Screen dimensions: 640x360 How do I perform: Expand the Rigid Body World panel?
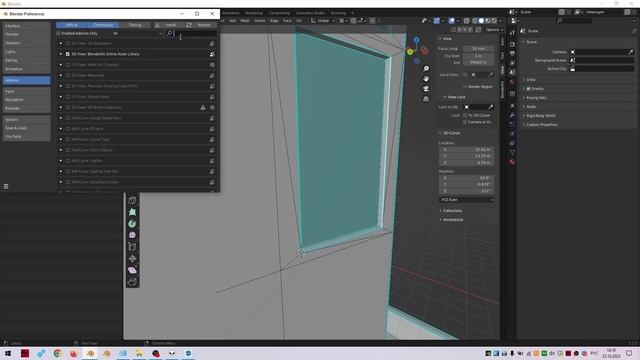540,116
